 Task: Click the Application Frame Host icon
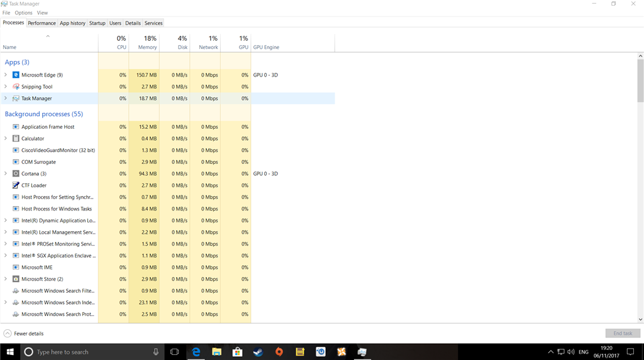coord(16,127)
